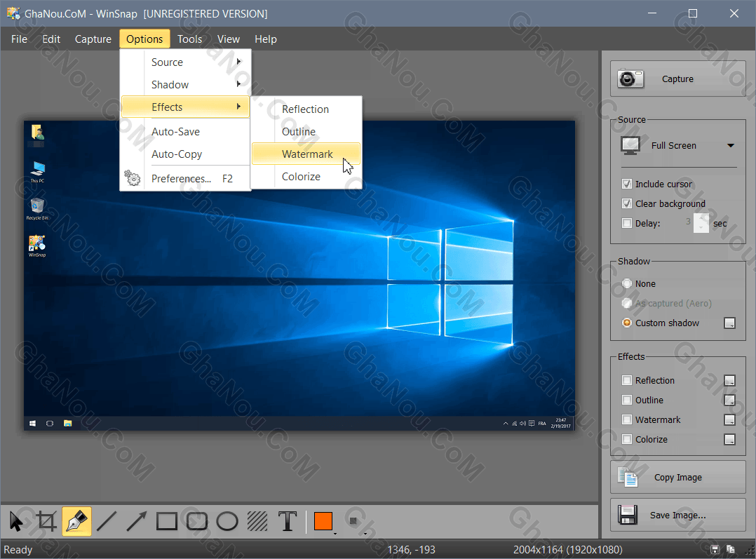Expand the Shadow submenu in Options menu
Viewport: 756px width, 559px height.
point(186,84)
